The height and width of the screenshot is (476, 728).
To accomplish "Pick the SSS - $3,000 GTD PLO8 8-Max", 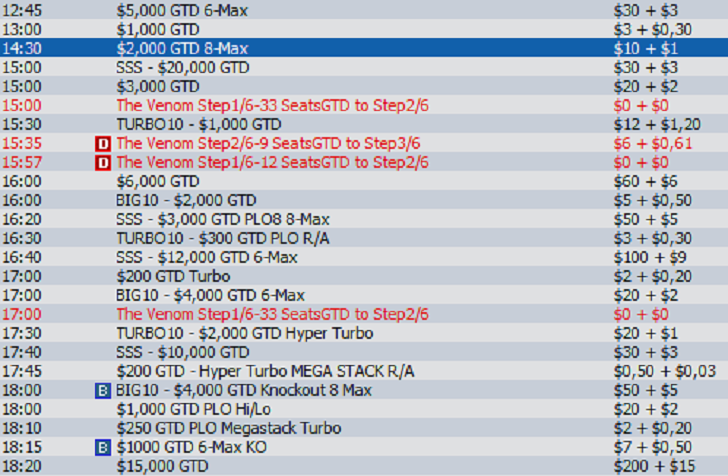I will [x=226, y=219].
